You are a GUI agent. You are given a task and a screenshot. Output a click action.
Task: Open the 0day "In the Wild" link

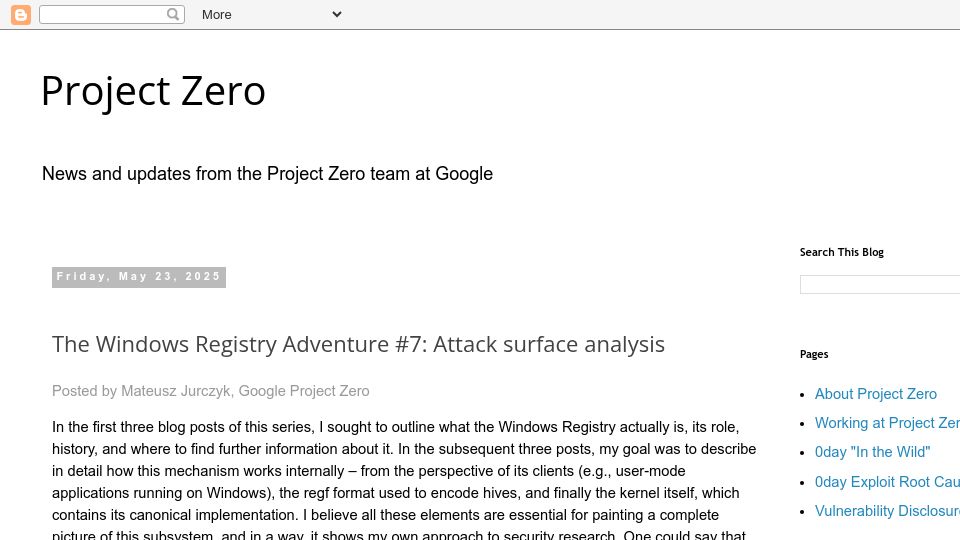pyautogui.click(x=872, y=452)
